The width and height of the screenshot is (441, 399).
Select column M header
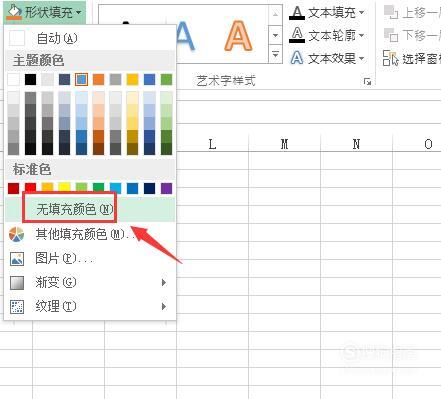pyautogui.click(x=284, y=144)
